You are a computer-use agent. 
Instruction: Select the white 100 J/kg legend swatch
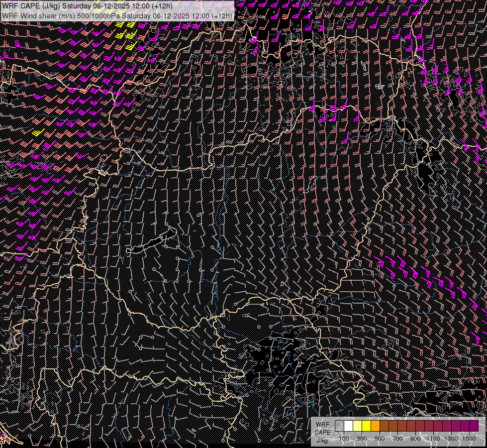[x=349, y=426]
